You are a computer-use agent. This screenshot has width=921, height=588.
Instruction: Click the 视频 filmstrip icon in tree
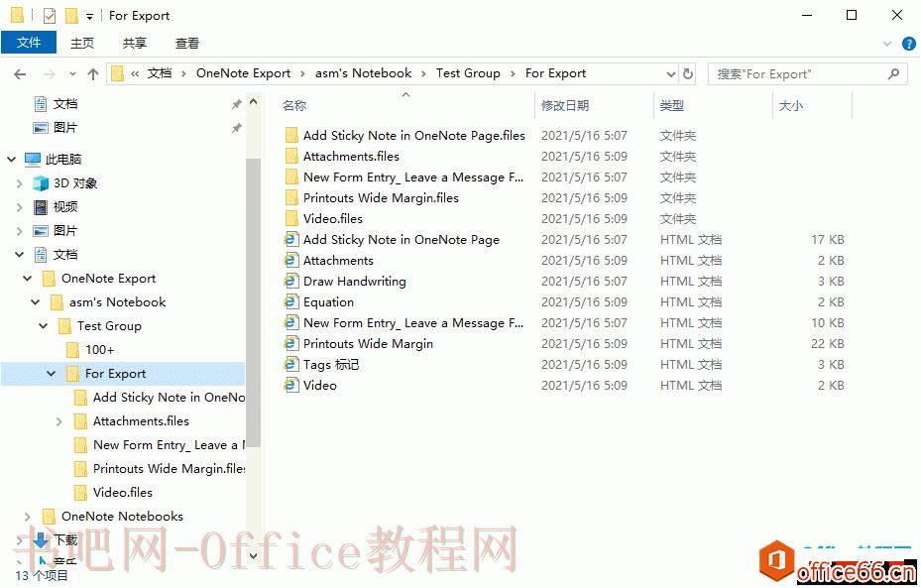(x=41, y=207)
